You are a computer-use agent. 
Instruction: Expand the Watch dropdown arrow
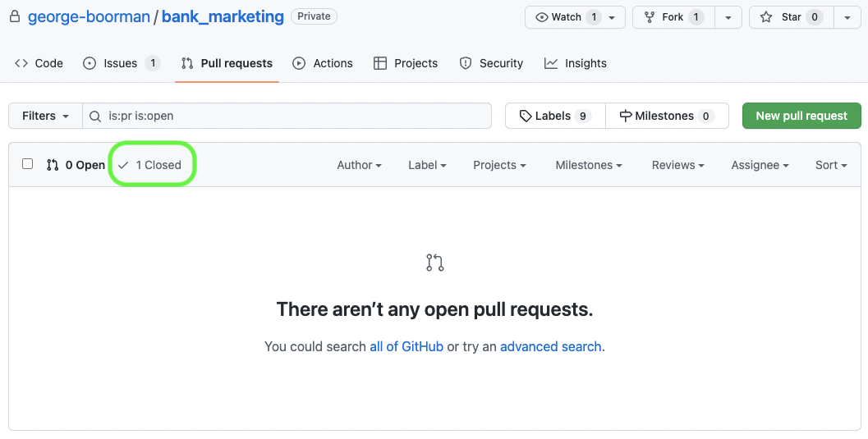(x=612, y=18)
